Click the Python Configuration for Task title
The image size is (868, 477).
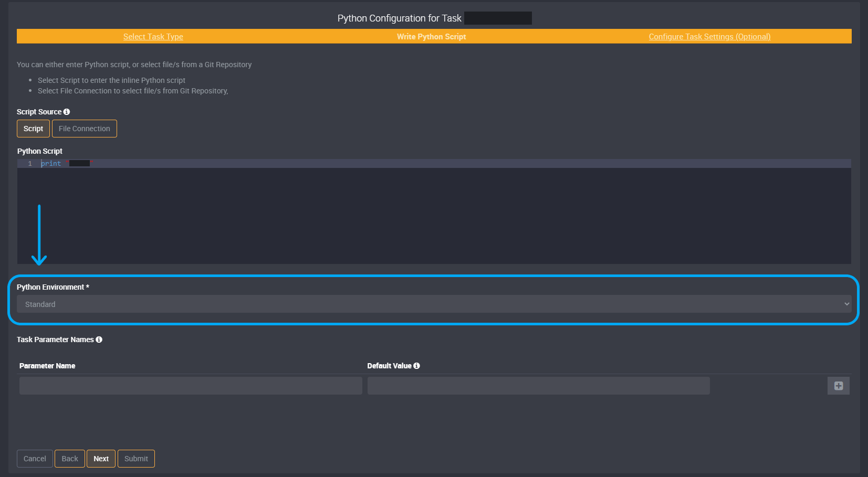(399, 18)
